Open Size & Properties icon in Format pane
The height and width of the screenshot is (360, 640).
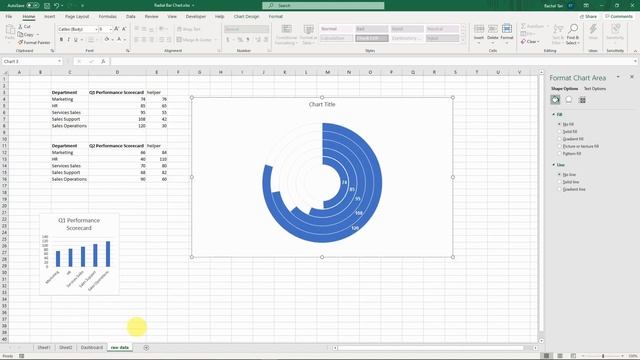point(582,100)
